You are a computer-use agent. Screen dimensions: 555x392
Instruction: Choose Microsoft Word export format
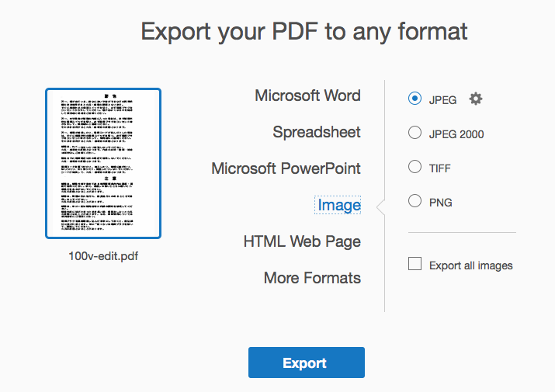307,95
